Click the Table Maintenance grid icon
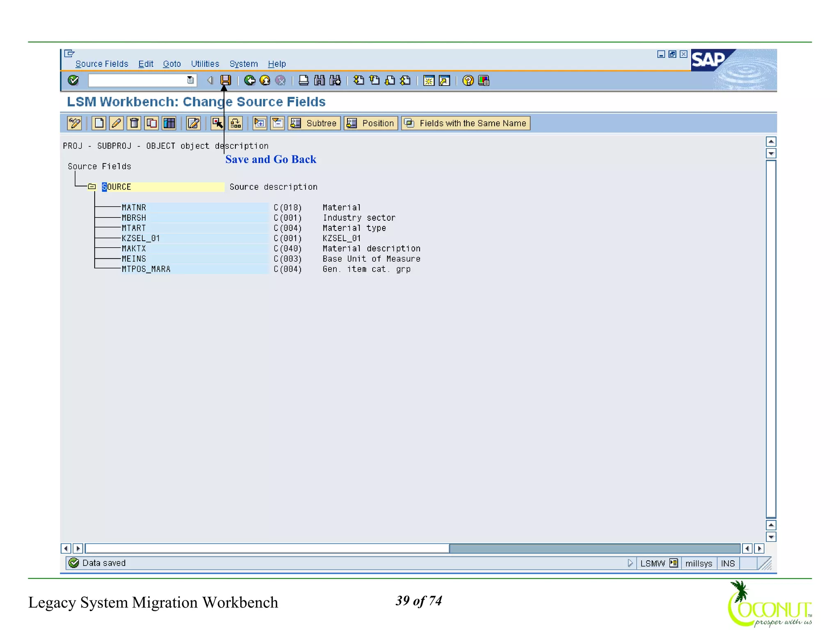The width and height of the screenshot is (840, 630). [x=169, y=123]
